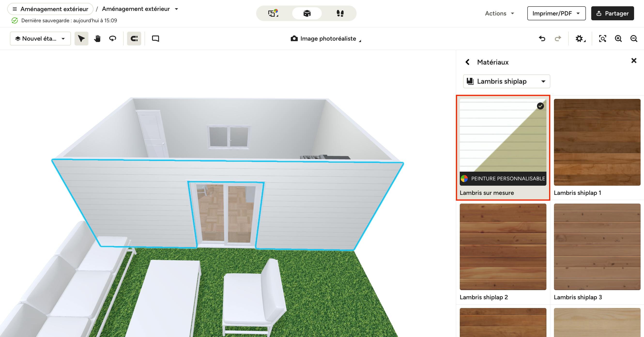Click the Partager share button
The height and width of the screenshot is (337, 644).
[x=612, y=13]
